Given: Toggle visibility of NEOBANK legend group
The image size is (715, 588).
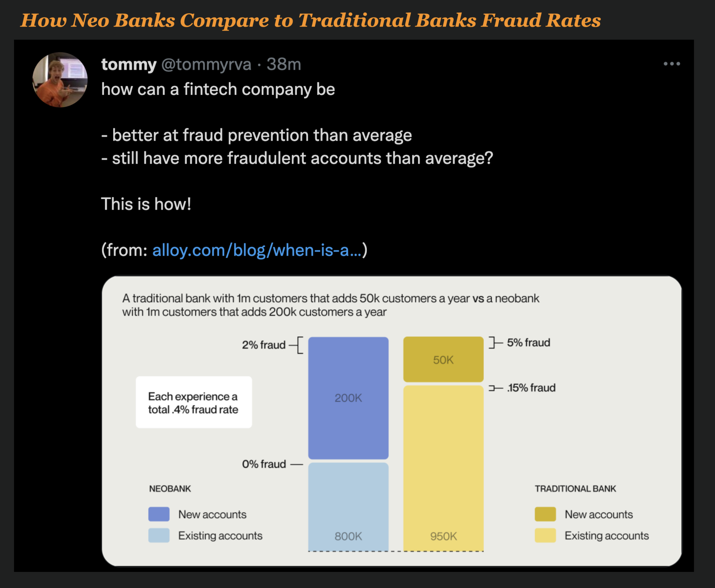Looking at the screenshot, I should point(170,488).
